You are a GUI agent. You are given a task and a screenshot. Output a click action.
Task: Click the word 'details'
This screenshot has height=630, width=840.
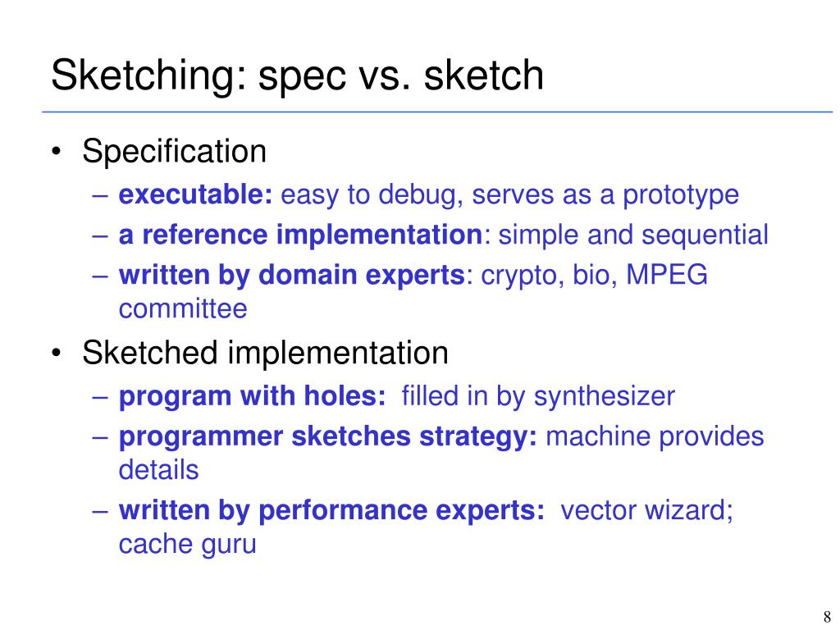pos(158,470)
